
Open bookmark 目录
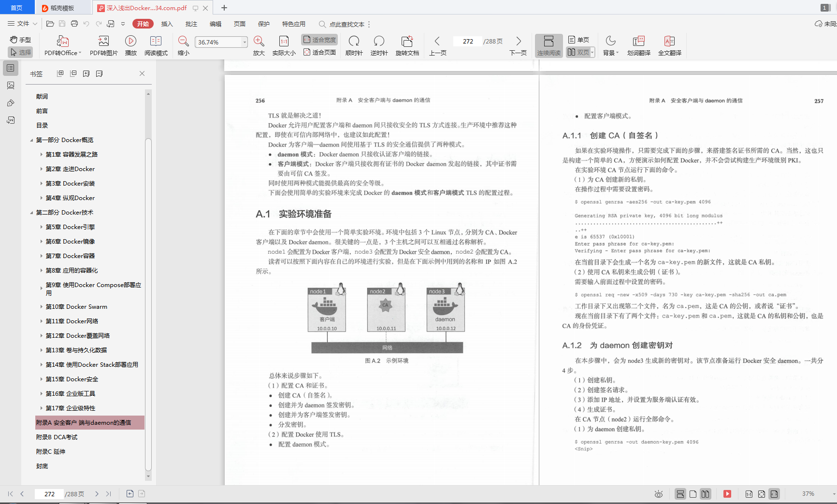point(42,126)
